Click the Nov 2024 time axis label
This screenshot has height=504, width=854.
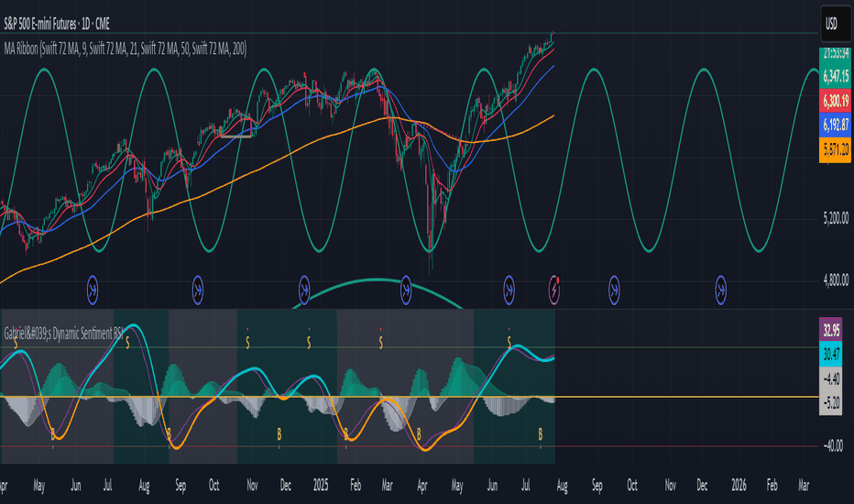(x=252, y=485)
